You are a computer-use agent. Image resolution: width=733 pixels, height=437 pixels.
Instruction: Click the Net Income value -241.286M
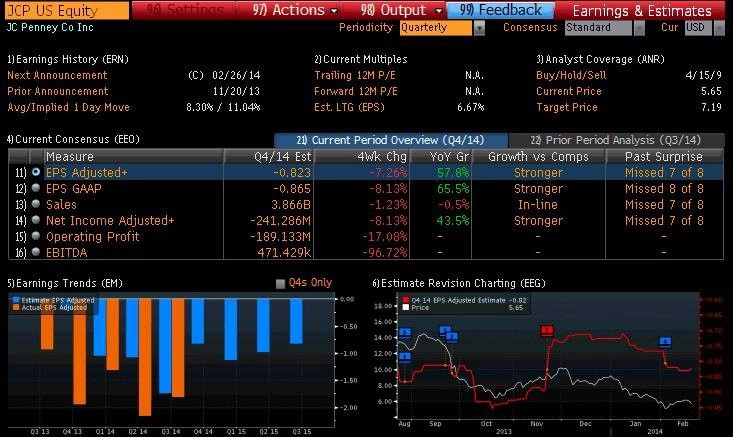[x=280, y=221]
